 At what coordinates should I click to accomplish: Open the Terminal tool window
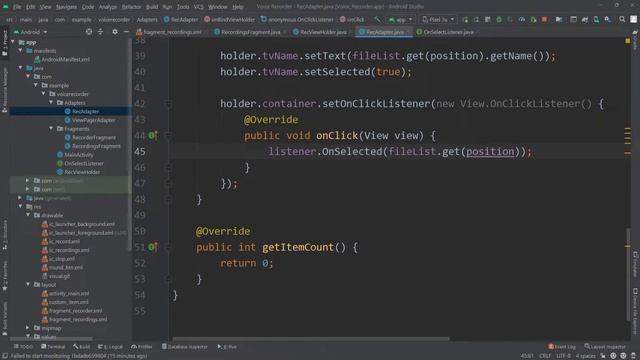[x=53, y=347]
